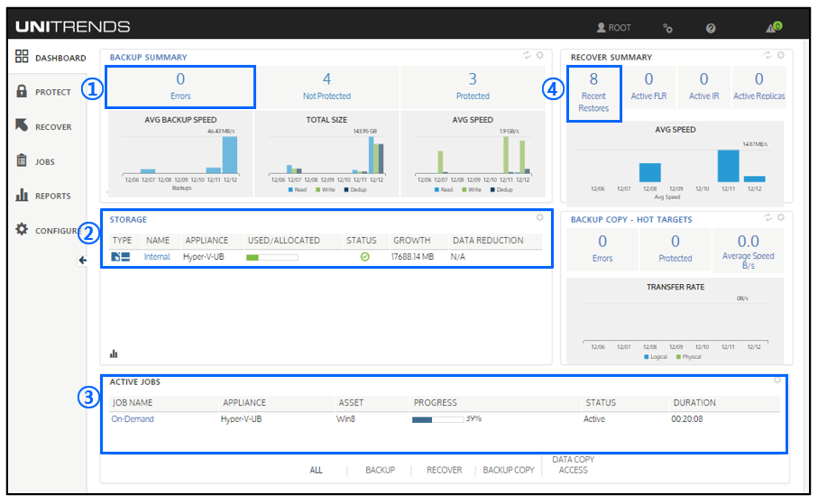Image resolution: width=818 pixels, height=504 pixels.
Task: Refresh the Backup Summary tile
Action: coord(527,55)
